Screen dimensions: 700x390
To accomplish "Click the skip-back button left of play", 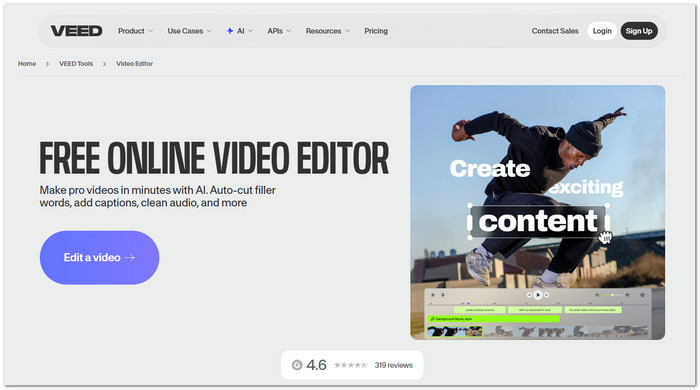I will [529, 295].
